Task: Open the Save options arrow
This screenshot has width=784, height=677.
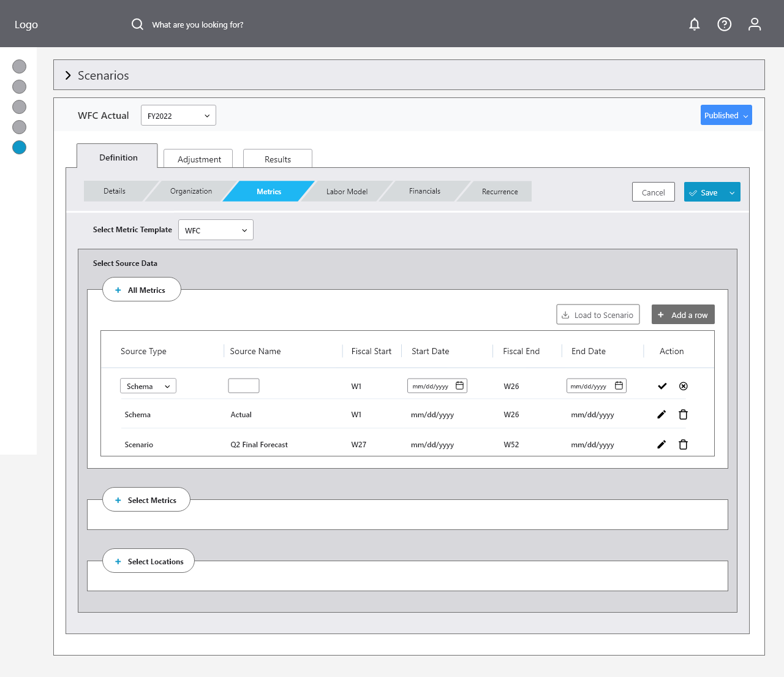Action: [x=732, y=192]
